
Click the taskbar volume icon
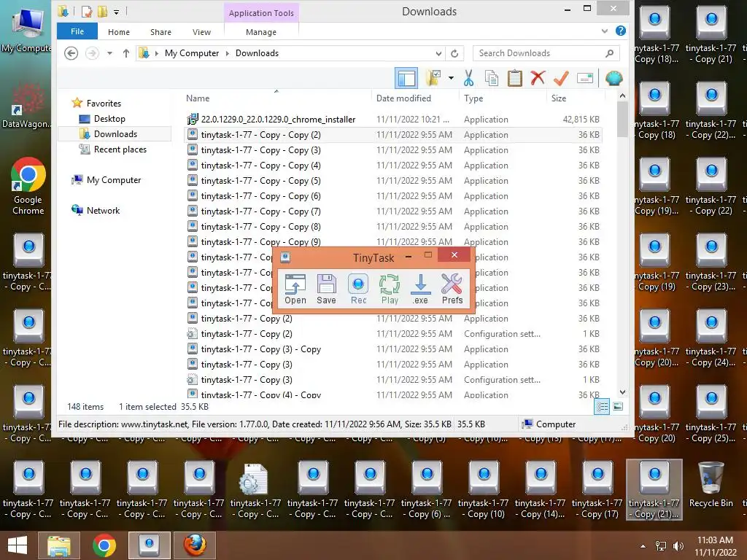click(x=678, y=545)
